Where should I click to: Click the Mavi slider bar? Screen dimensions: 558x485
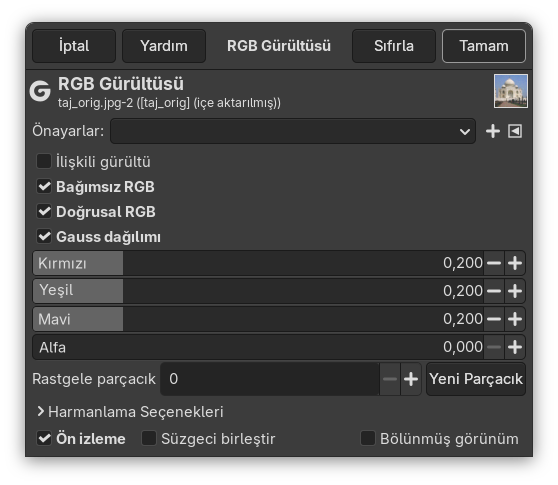pos(258,319)
